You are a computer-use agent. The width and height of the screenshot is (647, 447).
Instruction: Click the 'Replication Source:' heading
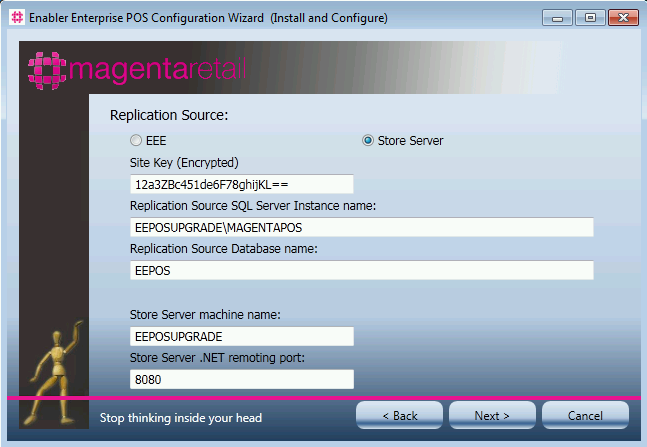pyautogui.click(x=169, y=115)
